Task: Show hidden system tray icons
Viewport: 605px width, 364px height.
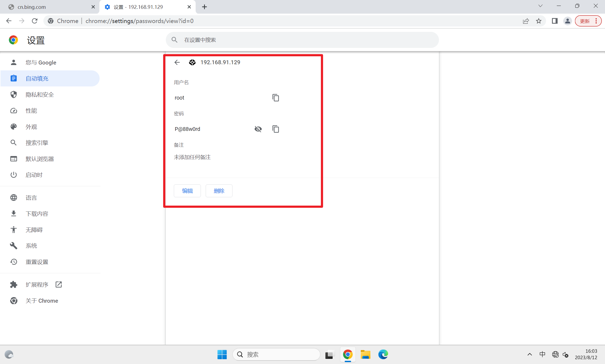Action: (529, 354)
